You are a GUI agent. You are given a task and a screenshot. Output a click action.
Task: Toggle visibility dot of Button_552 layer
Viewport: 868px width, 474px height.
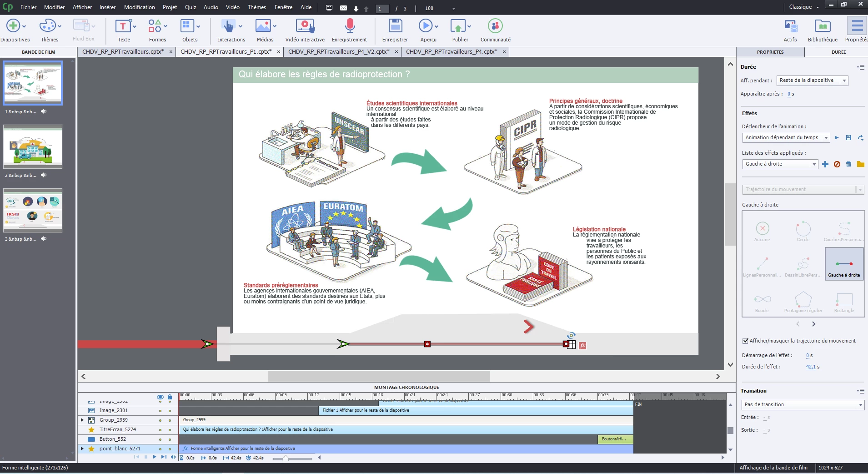(x=160, y=439)
